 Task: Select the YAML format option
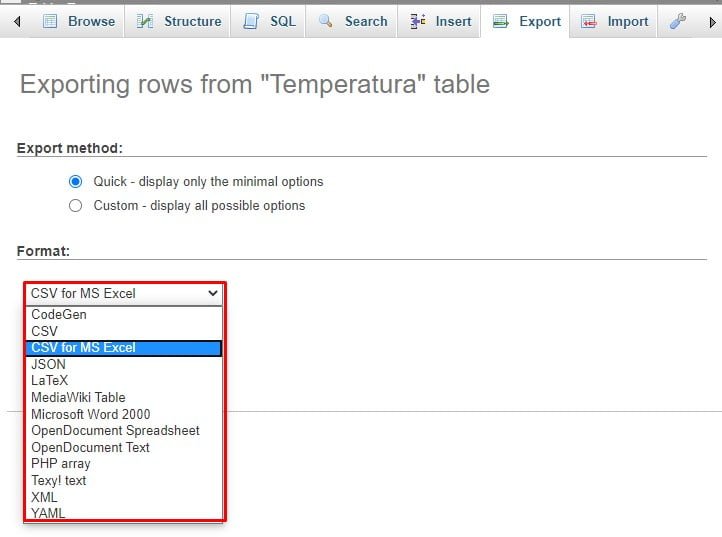click(x=48, y=513)
